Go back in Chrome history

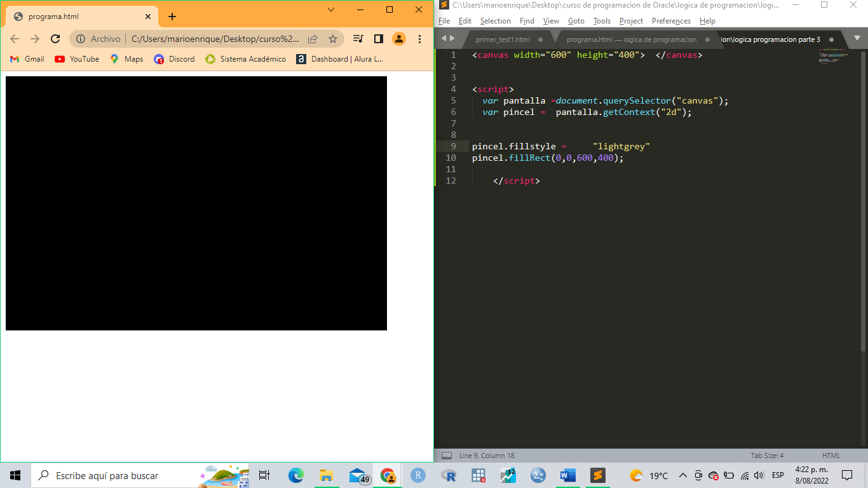click(15, 39)
